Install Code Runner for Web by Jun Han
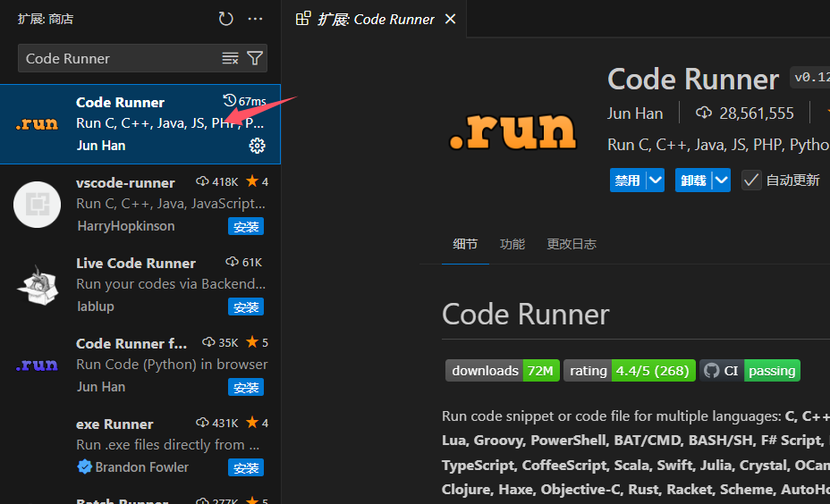This screenshot has height=504, width=830. coord(246,387)
